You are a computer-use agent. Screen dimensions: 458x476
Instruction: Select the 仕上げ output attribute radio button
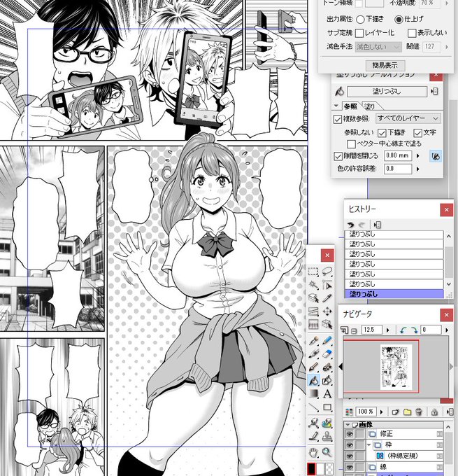pyautogui.click(x=399, y=20)
